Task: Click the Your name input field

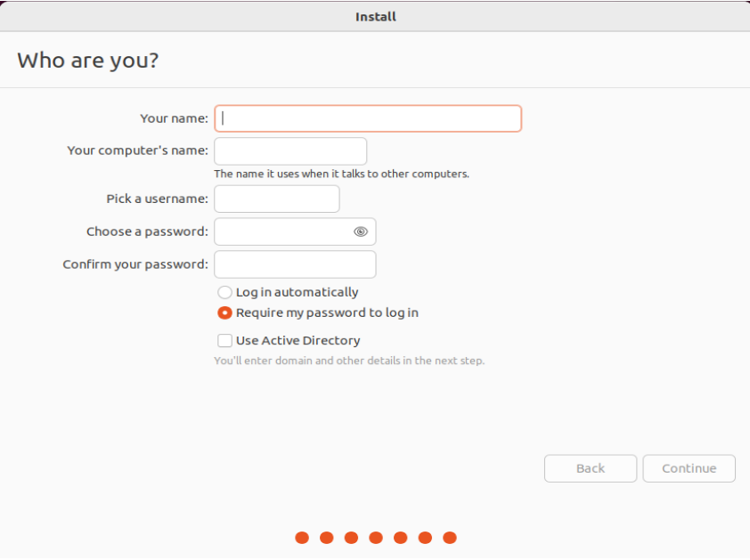Action: pos(368,118)
